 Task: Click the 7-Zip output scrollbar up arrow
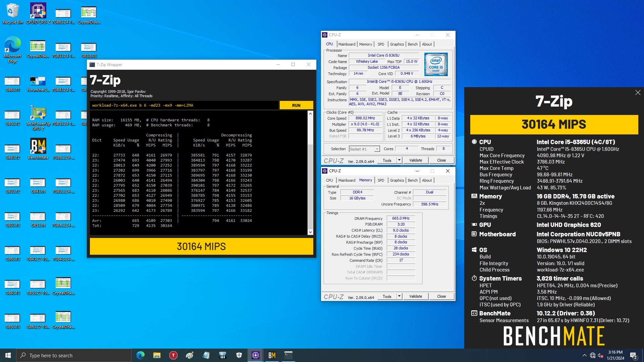pos(310,114)
